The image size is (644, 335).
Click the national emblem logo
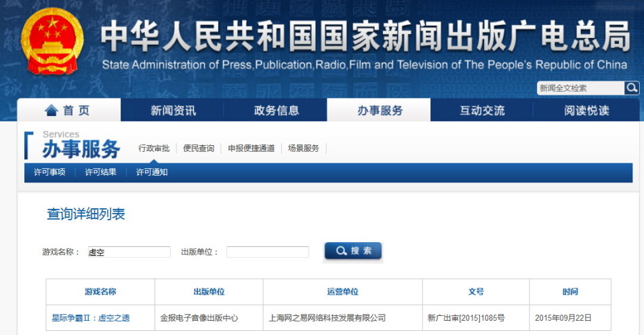[52, 42]
